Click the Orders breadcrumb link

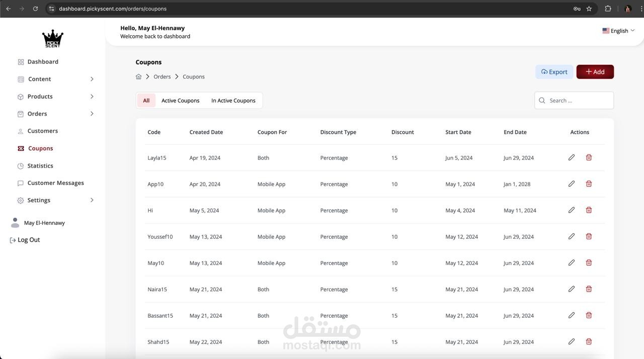tap(162, 76)
